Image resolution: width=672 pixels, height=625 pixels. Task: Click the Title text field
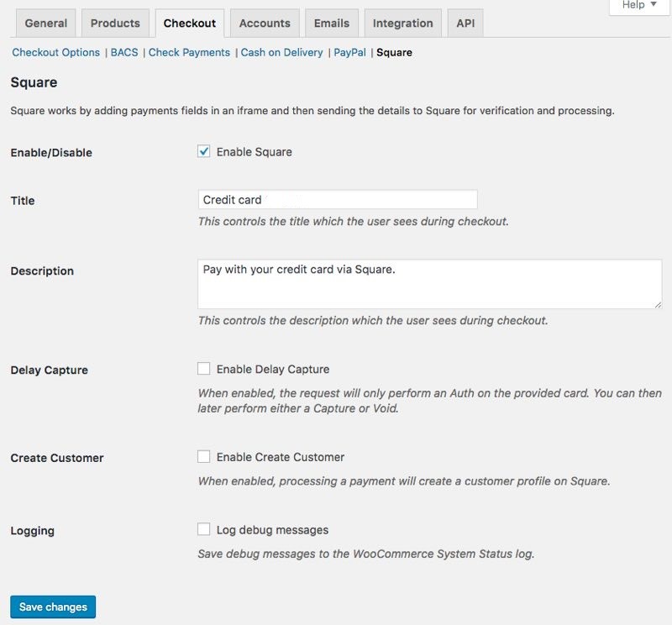338,200
